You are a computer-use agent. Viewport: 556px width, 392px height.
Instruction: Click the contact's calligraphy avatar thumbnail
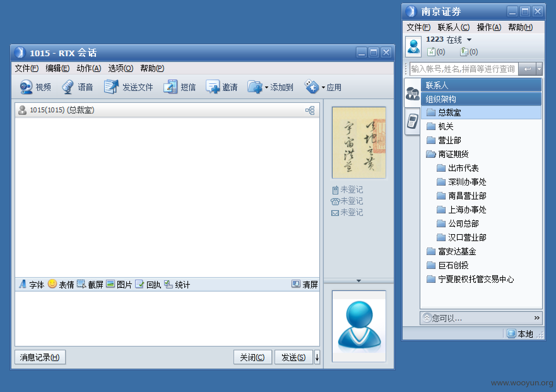[359, 143]
